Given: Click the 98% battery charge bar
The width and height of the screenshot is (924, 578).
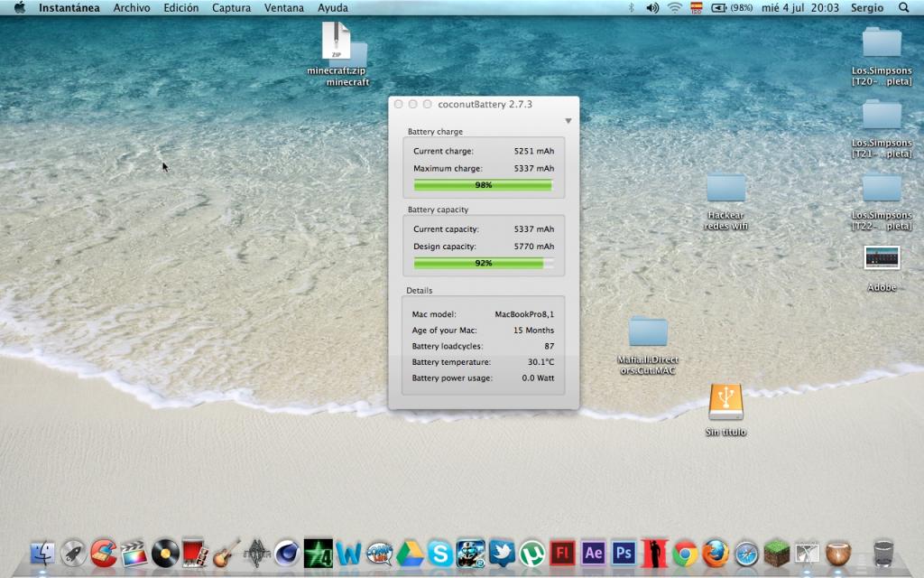Looking at the screenshot, I should pyautogui.click(x=484, y=185).
